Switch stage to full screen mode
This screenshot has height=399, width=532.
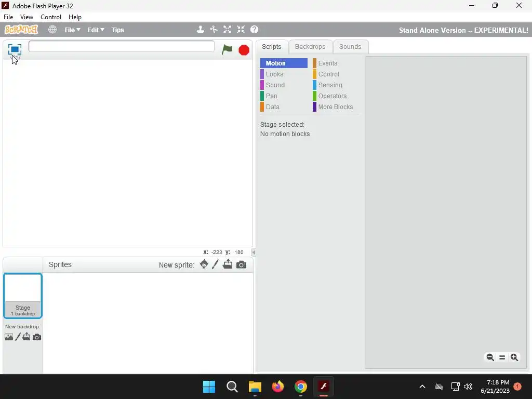(15, 49)
